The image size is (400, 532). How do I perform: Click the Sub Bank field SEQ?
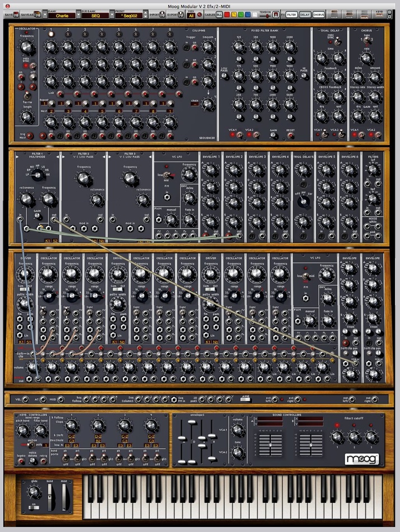point(96,16)
